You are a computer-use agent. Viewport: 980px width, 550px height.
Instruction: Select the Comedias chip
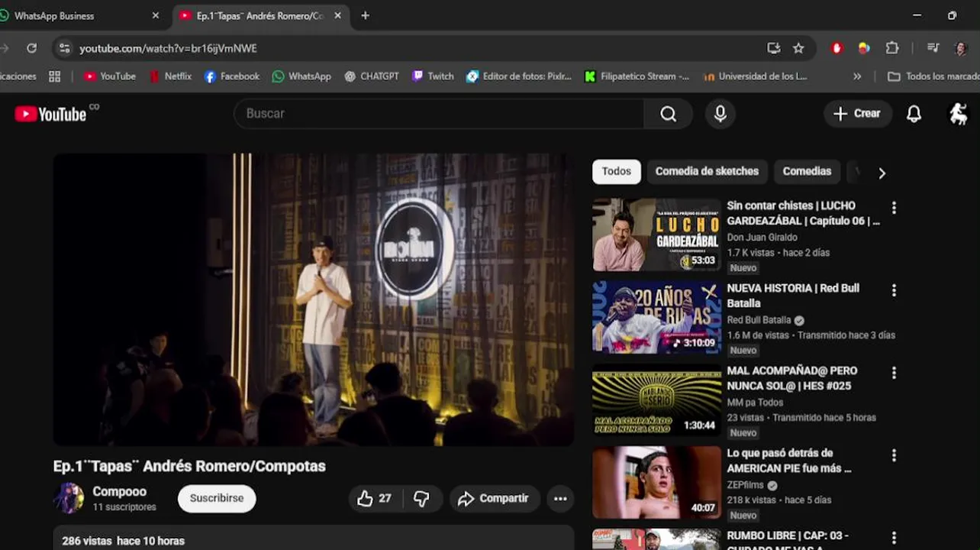pyautogui.click(x=807, y=172)
